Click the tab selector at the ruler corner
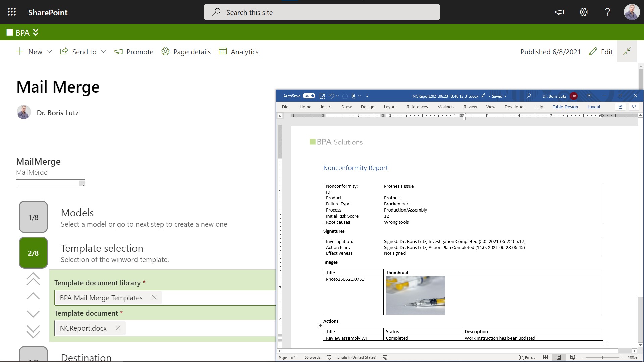The height and width of the screenshot is (362, 644). pyautogui.click(x=280, y=116)
